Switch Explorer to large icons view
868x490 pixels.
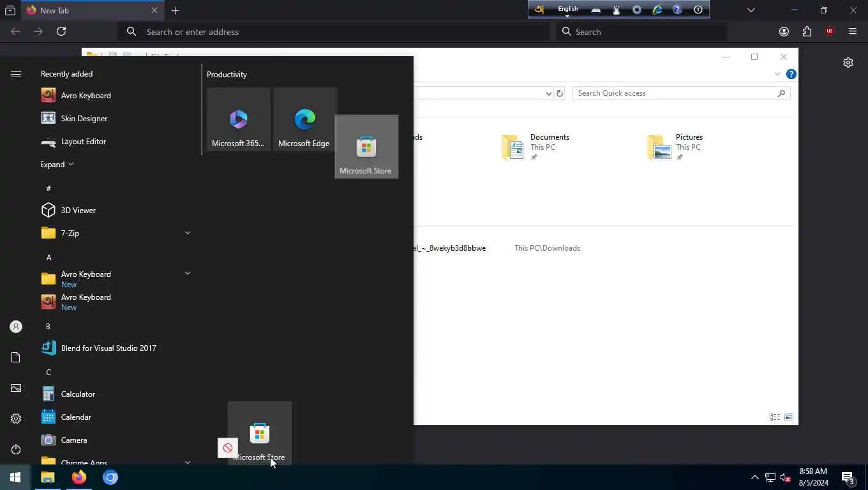tap(789, 417)
